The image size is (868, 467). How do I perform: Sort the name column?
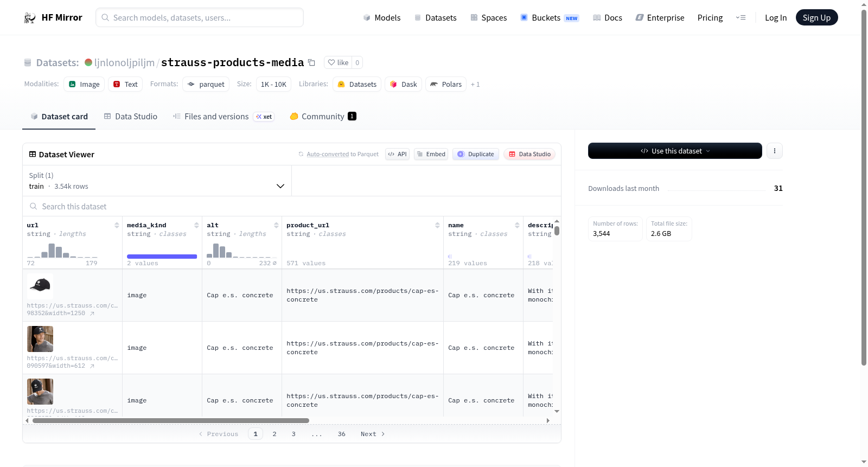517,225
